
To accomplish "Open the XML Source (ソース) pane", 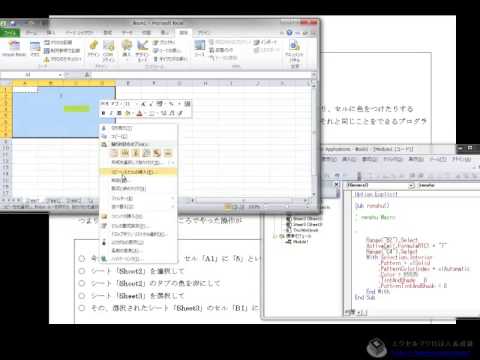I will point(199,49).
